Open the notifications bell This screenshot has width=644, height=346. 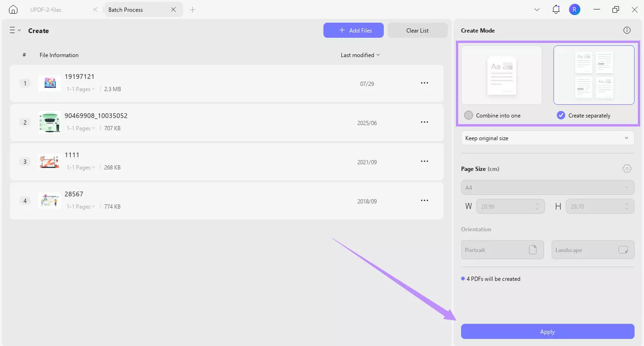555,9
